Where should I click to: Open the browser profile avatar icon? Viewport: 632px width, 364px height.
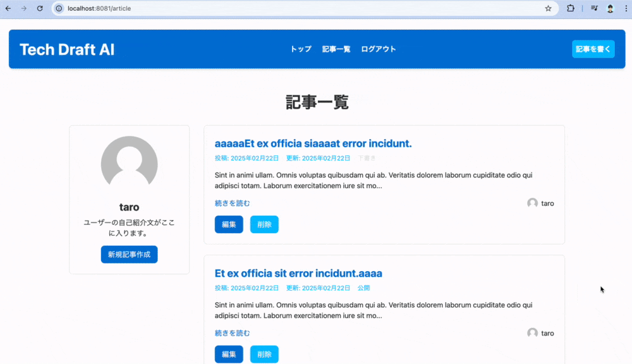pyautogui.click(x=609, y=8)
